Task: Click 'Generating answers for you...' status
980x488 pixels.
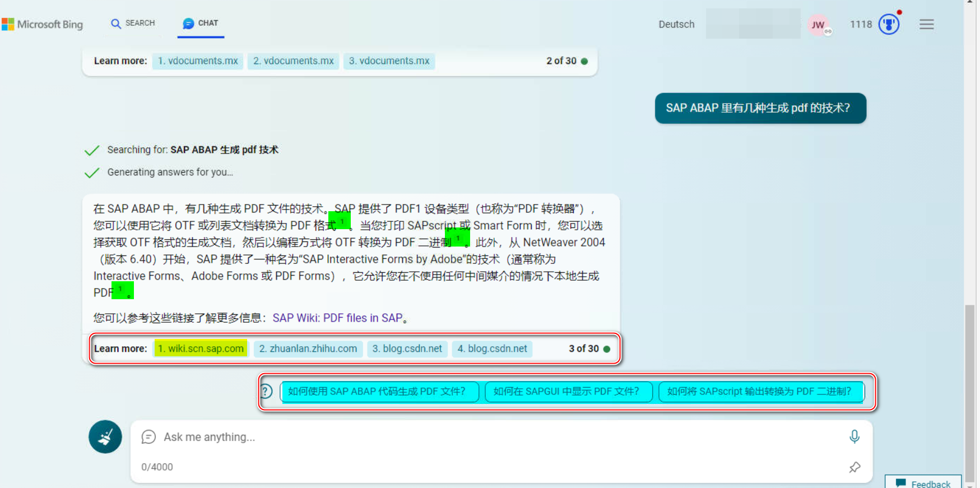Action: (170, 173)
